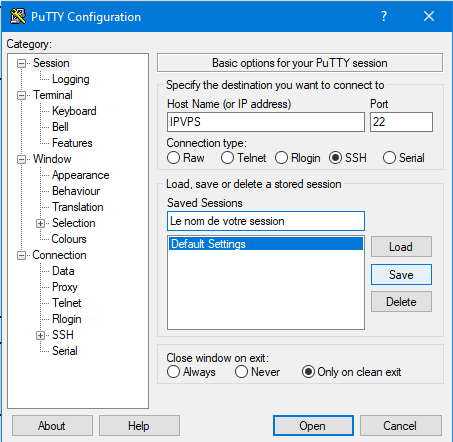Click the Host Name input field
Image resolution: width=453 pixels, height=442 pixels.
(x=266, y=122)
